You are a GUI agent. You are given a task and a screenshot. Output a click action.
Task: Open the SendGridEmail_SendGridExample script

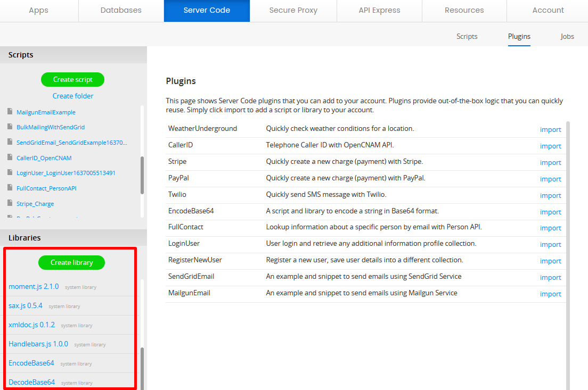71,143
